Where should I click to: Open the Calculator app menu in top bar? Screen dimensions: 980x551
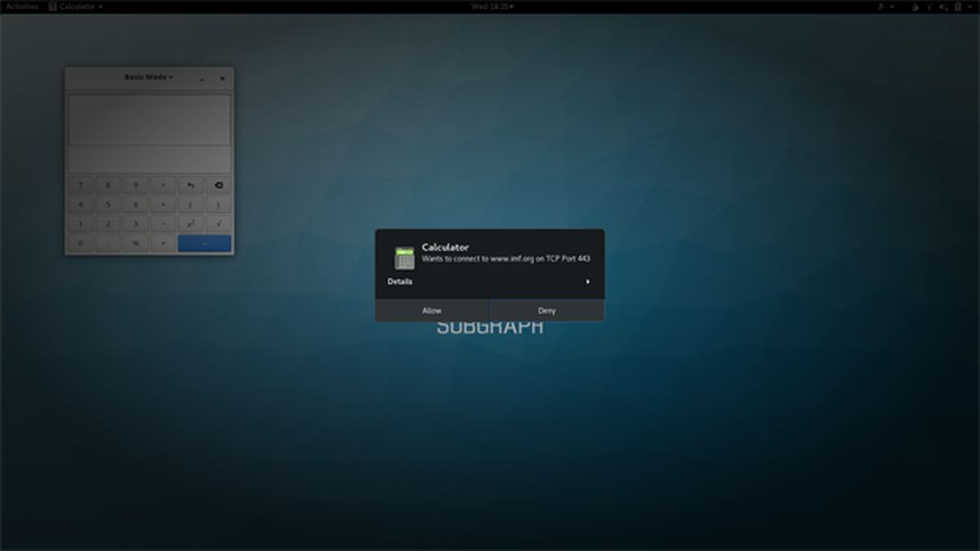75,7
